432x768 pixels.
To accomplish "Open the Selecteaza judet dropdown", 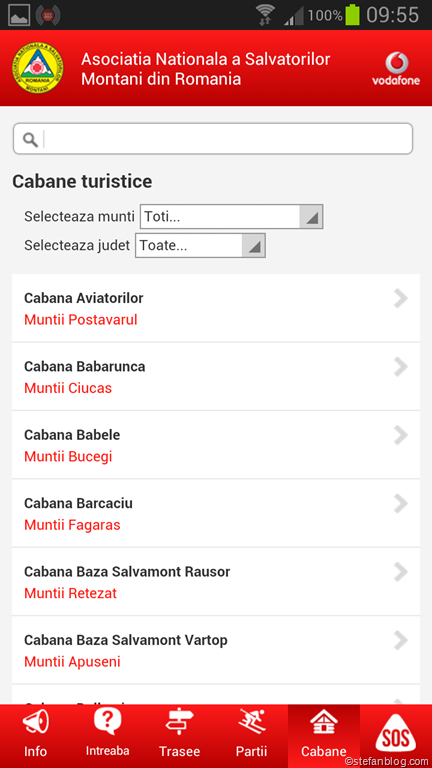I will pyautogui.click(x=200, y=245).
